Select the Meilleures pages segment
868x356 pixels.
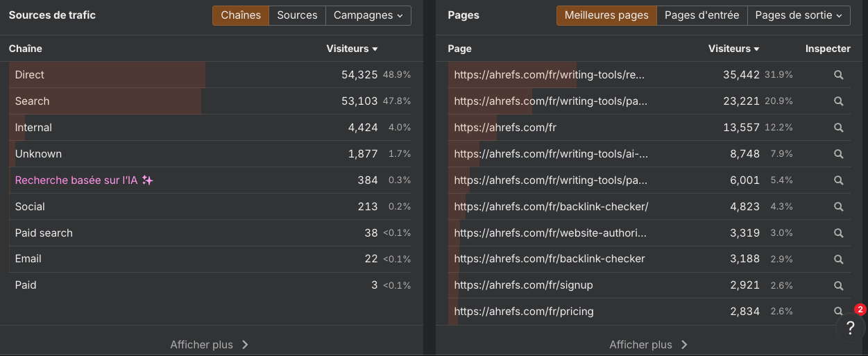coord(606,15)
